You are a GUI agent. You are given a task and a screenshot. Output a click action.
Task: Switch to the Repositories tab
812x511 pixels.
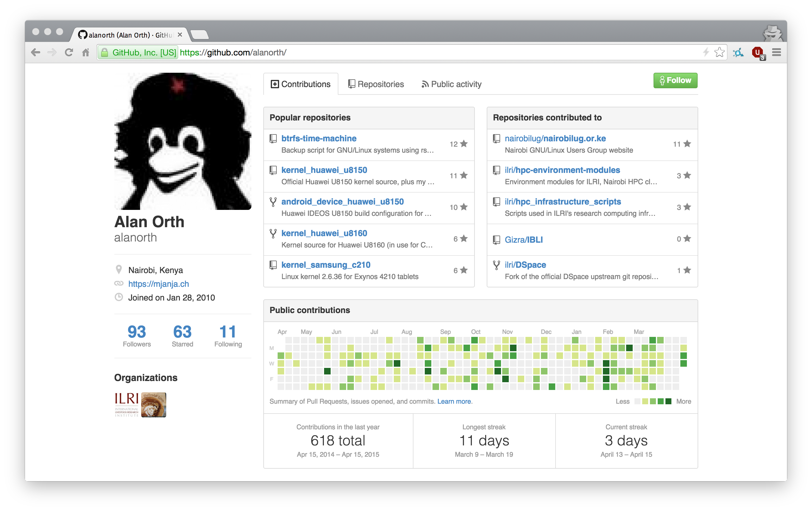click(x=376, y=84)
